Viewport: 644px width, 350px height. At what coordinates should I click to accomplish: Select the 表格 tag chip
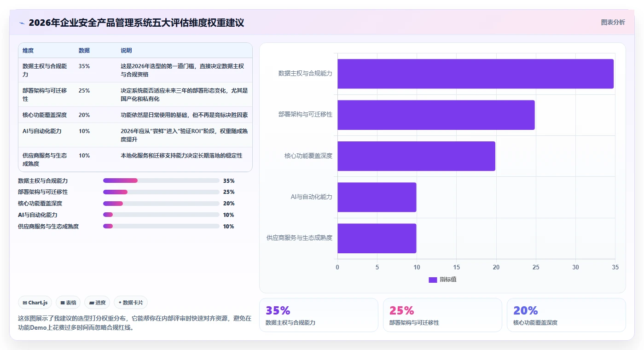[68, 303]
